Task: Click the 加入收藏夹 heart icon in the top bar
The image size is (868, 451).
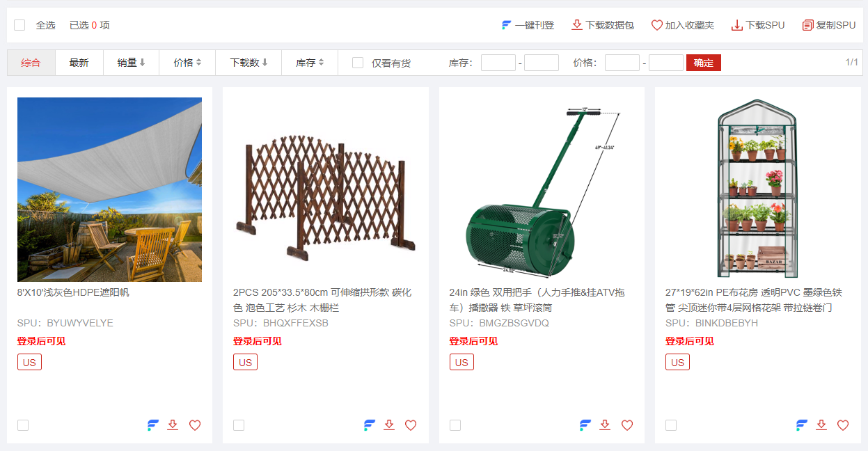Action: [657, 25]
